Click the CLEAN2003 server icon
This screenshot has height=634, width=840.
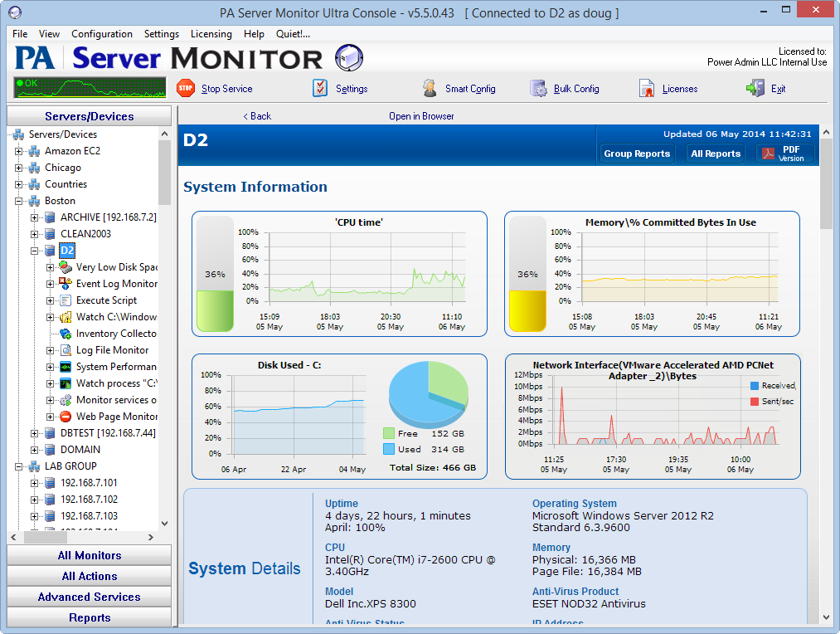click(50, 234)
